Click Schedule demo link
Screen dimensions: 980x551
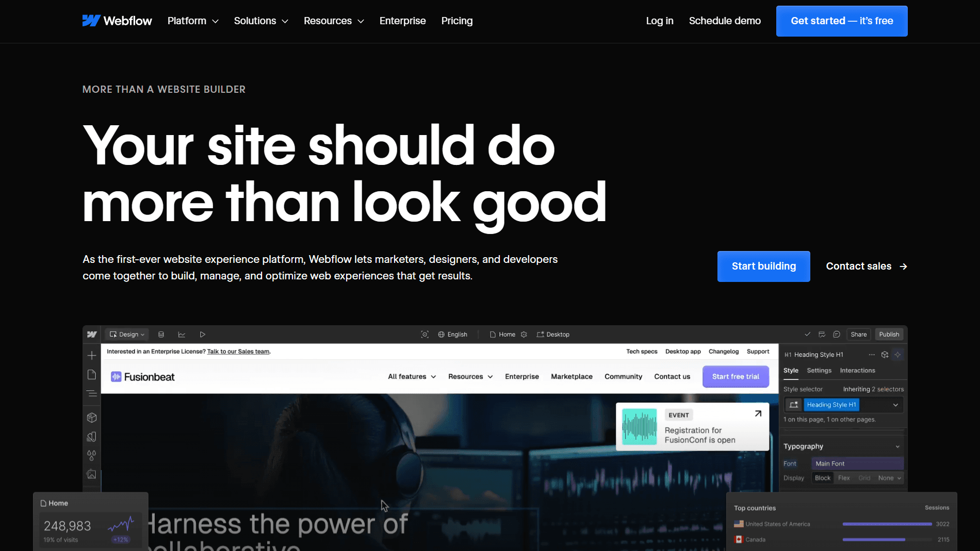[x=725, y=21]
